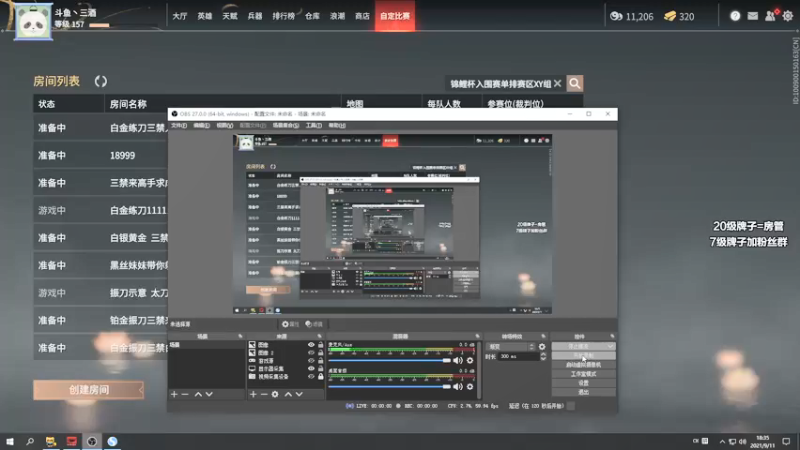Undock the 场景 panel via header icon
This screenshot has width=800, height=450.
tap(240, 336)
